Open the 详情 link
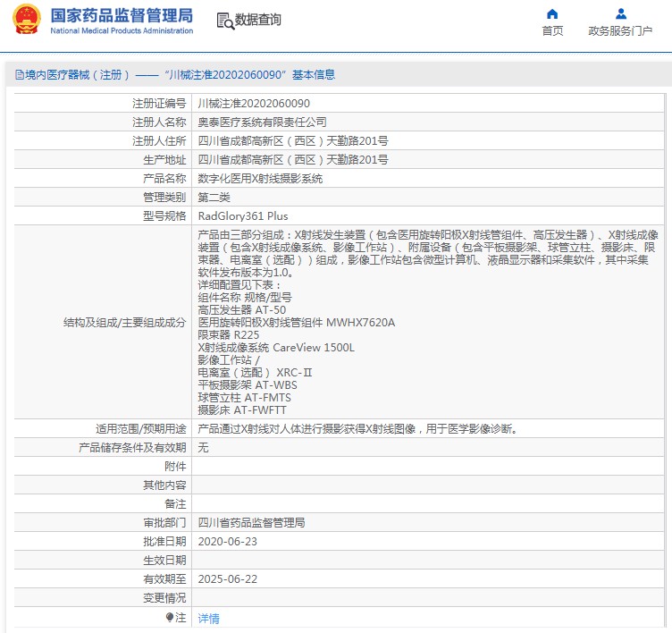This screenshot has width=672, height=633. [209, 618]
